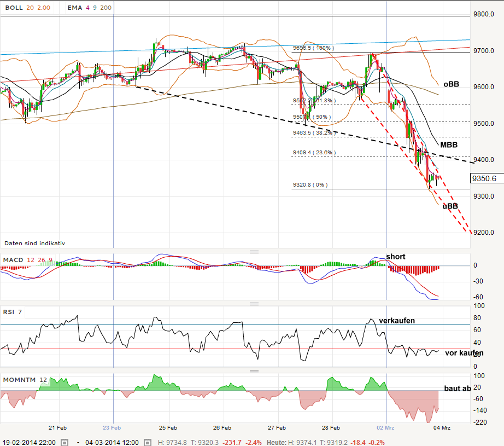The width and height of the screenshot is (504, 446).
Task: Select Fibonacci label 9696.5 (100%)
Action: (313, 48)
